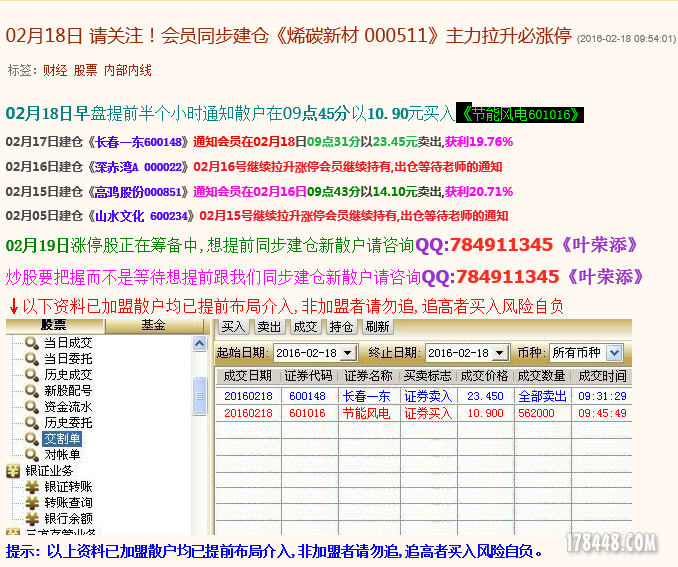Select 新股配号 tree entry

(68, 391)
